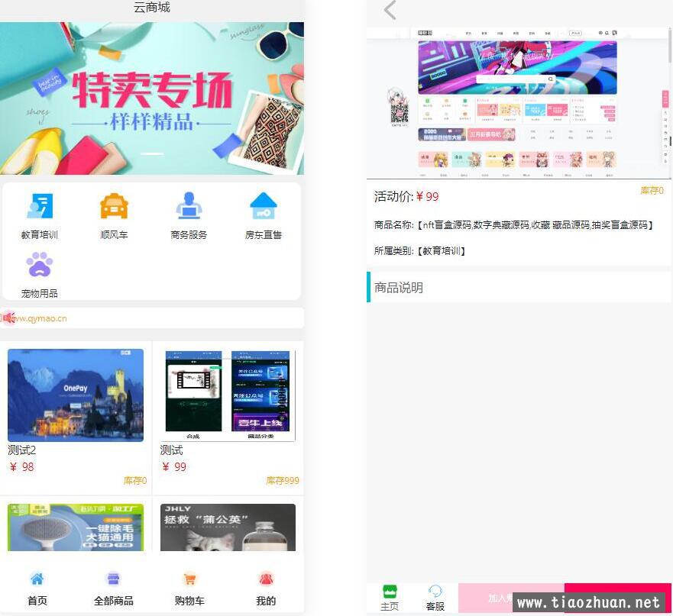View the product detail main image

(x=519, y=103)
